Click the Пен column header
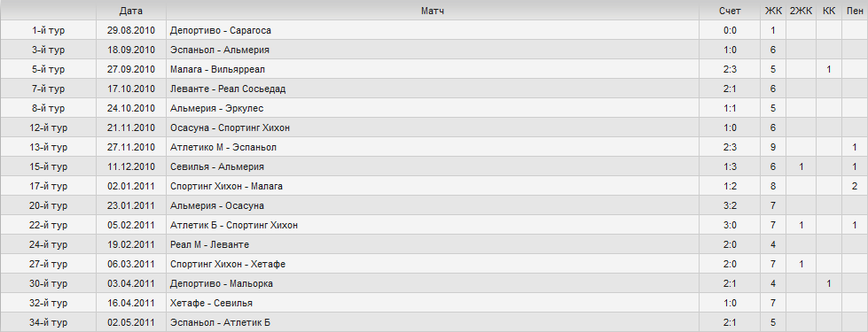The image size is (868, 332). 855,11
